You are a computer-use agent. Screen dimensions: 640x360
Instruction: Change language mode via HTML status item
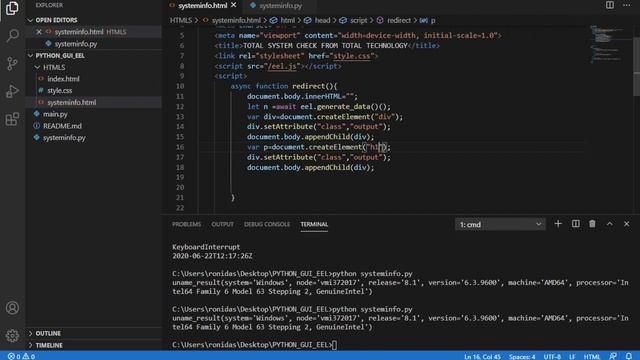point(592,356)
